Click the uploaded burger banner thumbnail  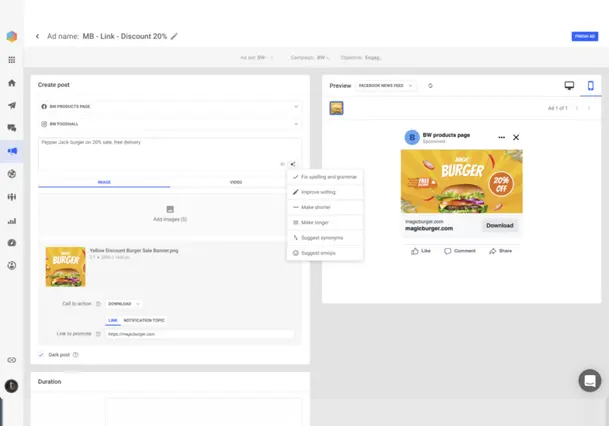[x=65, y=267]
